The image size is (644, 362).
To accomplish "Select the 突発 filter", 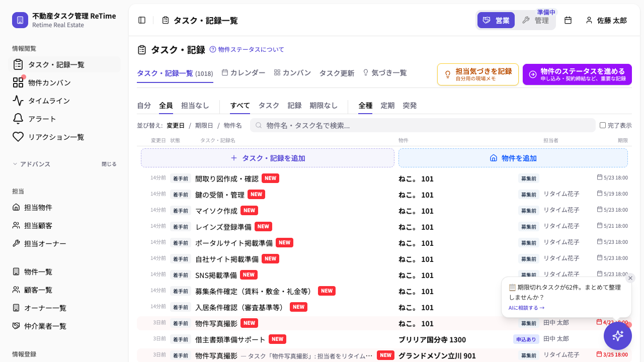I will [410, 106].
